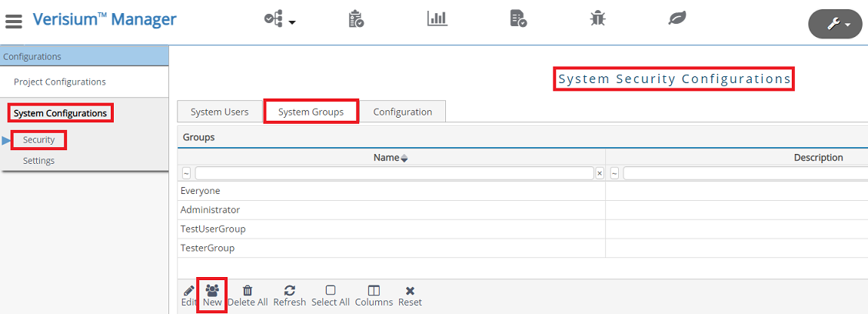Click the clipboard checklist icon in top bar
The height and width of the screenshot is (314, 868).
[x=355, y=19]
